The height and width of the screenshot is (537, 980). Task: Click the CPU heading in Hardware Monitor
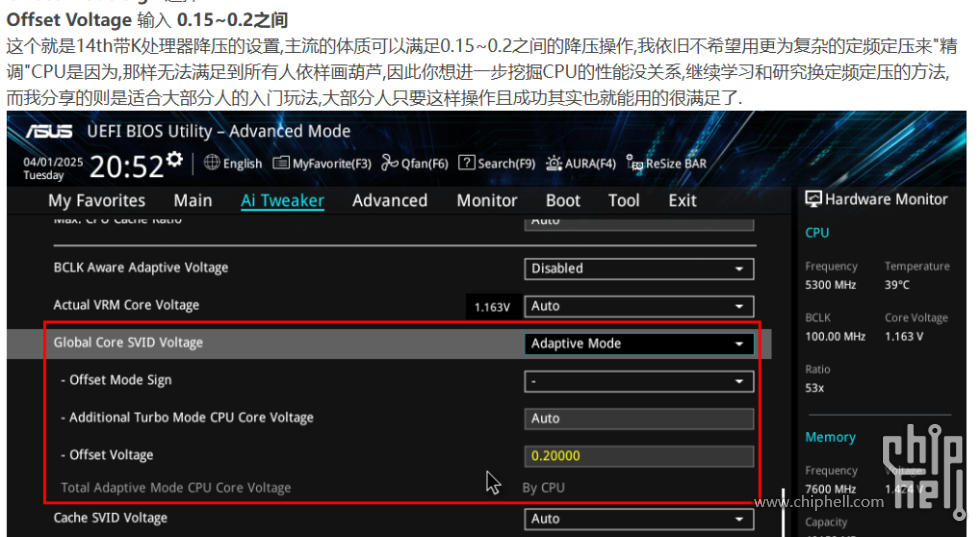tap(817, 233)
